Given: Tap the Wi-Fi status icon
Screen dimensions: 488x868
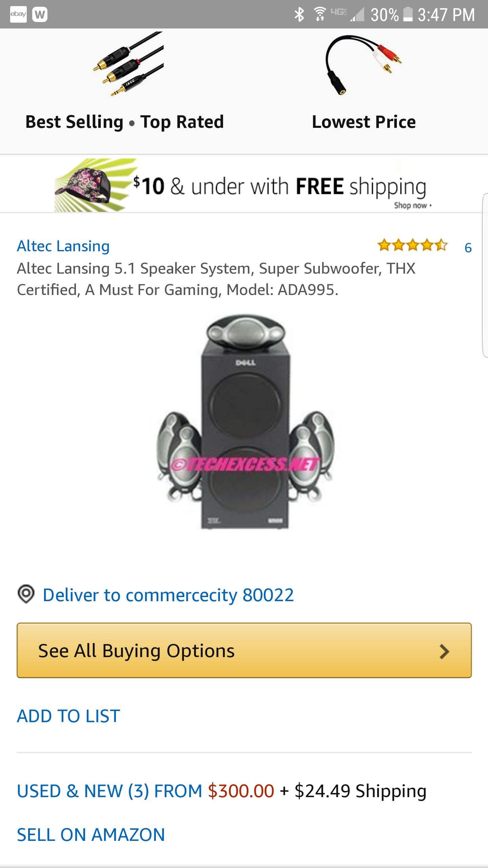Looking at the screenshot, I should [x=320, y=15].
